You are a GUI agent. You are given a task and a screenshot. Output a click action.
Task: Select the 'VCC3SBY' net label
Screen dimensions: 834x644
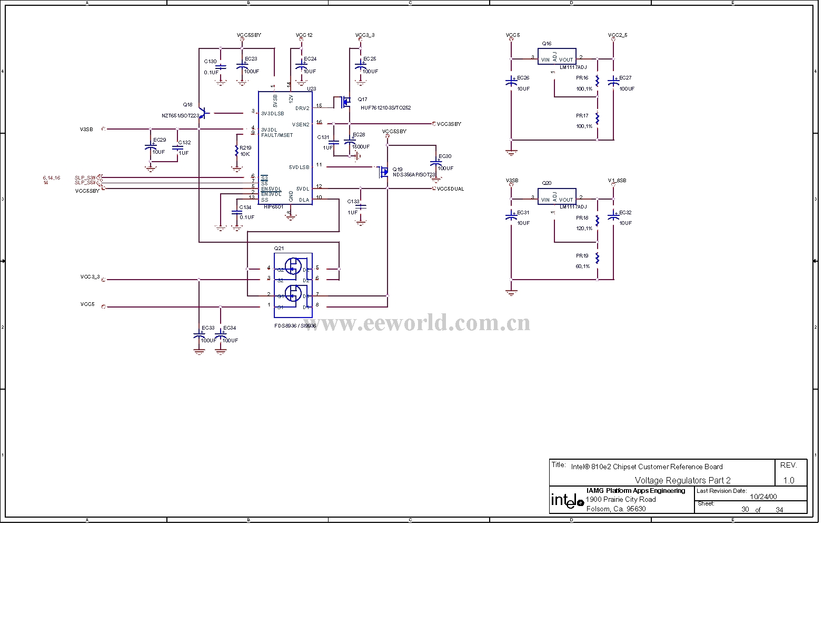pyautogui.click(x=449, y=124)
